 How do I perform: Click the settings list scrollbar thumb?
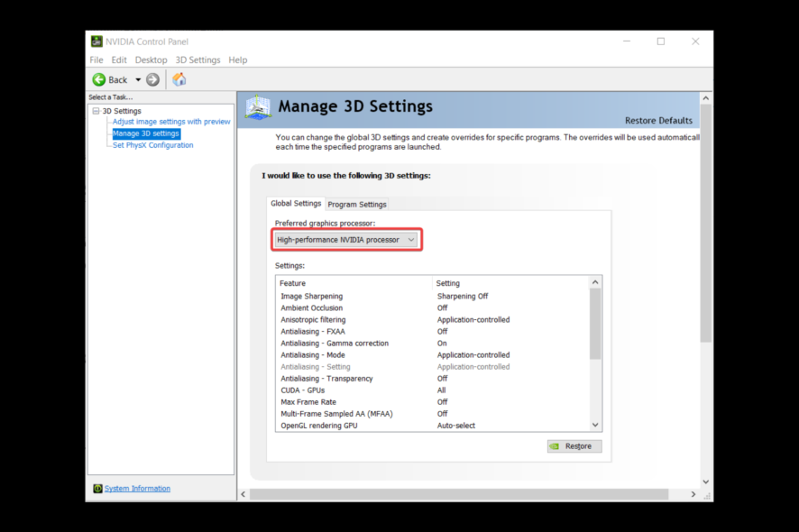[594, 324]
